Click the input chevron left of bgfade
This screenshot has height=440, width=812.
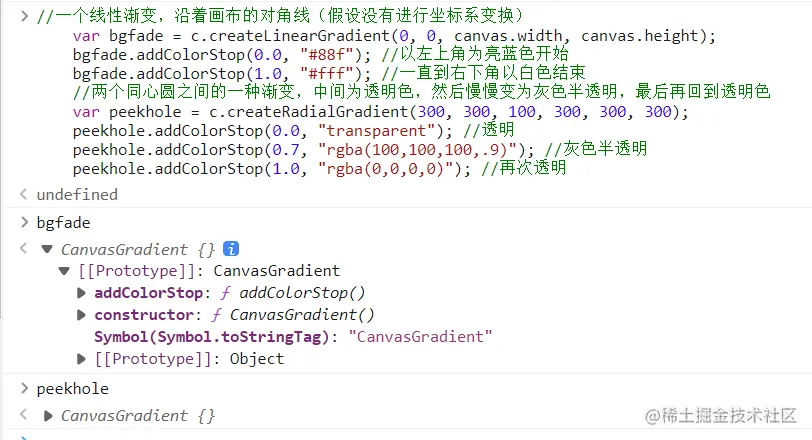(24, 222)
